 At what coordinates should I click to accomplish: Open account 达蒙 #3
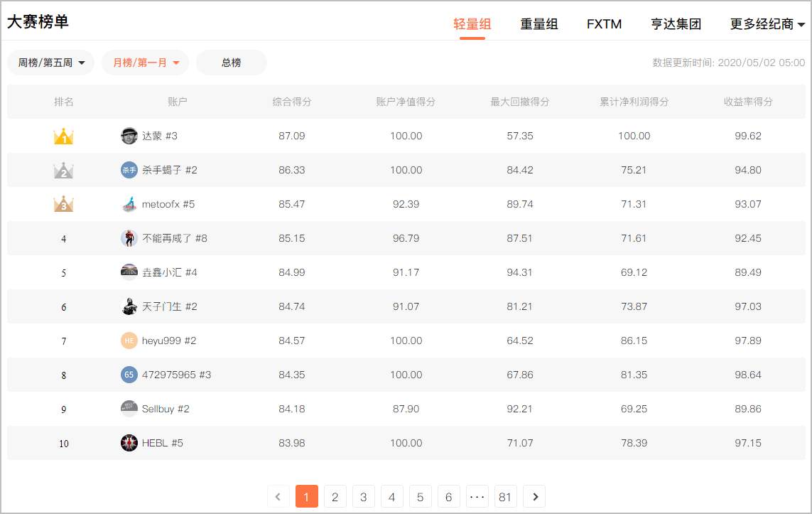(160, 136)
